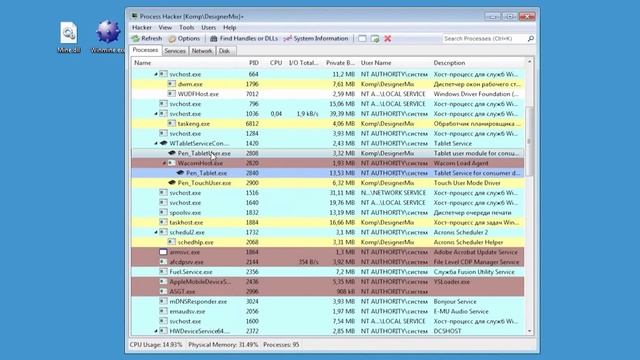Open the Help menu
The image size is (640, 360).
tap(229, 27)
